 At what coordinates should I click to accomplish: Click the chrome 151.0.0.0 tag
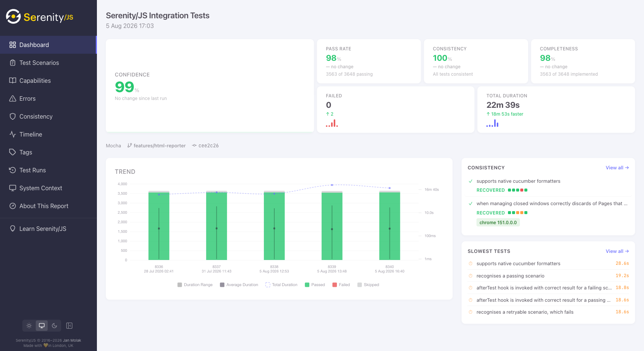pos(498,223)
